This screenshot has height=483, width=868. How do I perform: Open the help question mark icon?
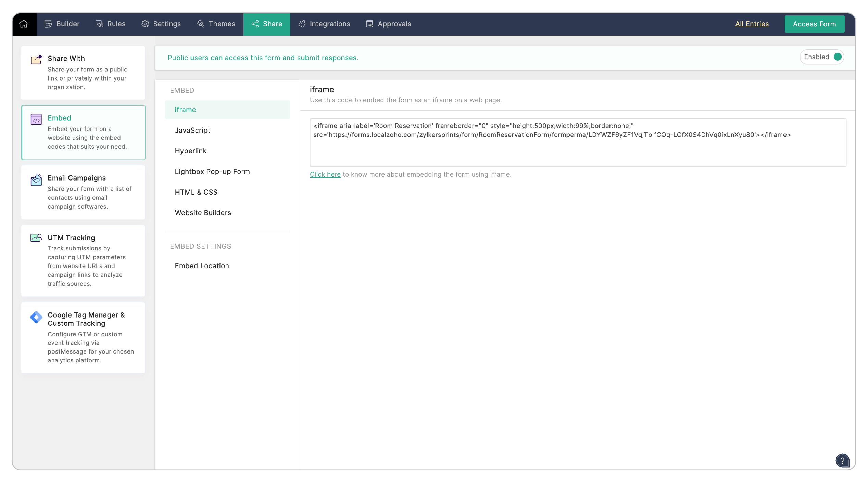point(842,460)
